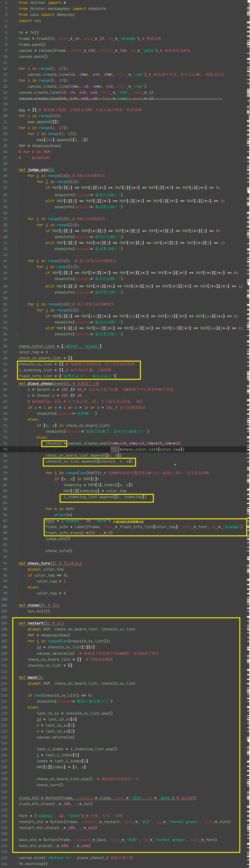Viewport: 250px width, 868px height.
Task: Click the 'back_btn = Button(' line
Action: 118,840
